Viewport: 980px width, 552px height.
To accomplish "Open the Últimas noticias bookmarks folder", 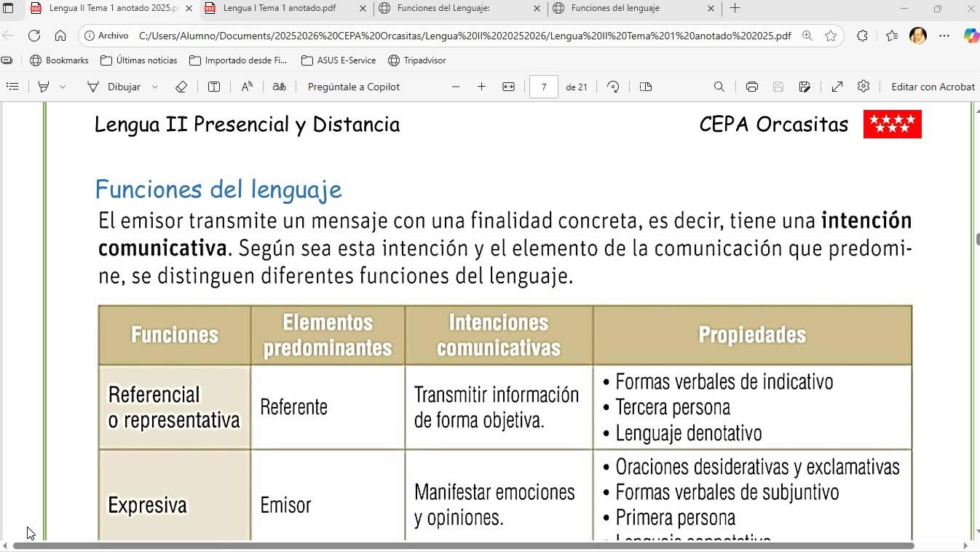I will (139, 60).
